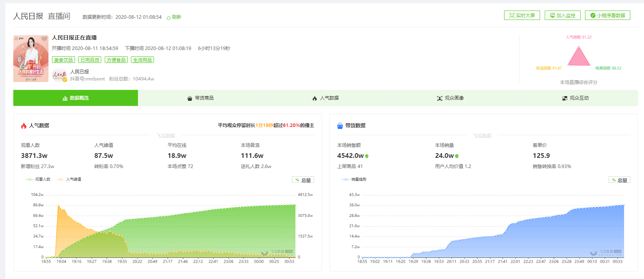Click the 人民日报 account avatar
The image size is (644, 279).
point(59,75)
